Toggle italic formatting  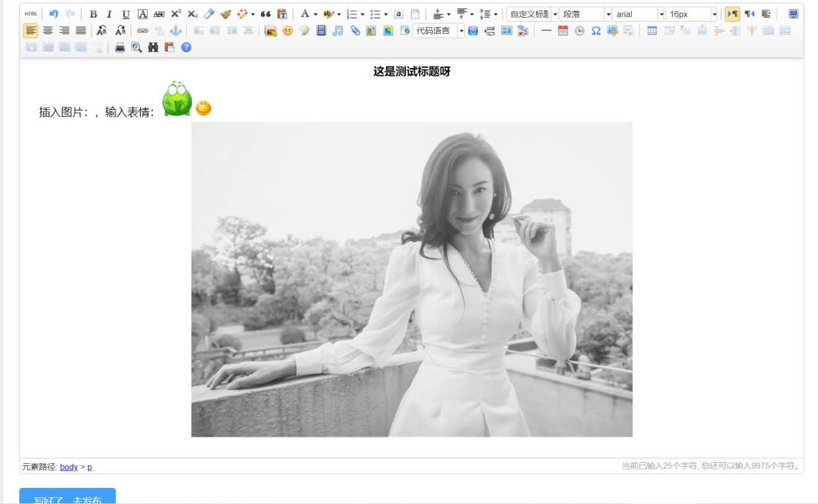tap(109, 14)
